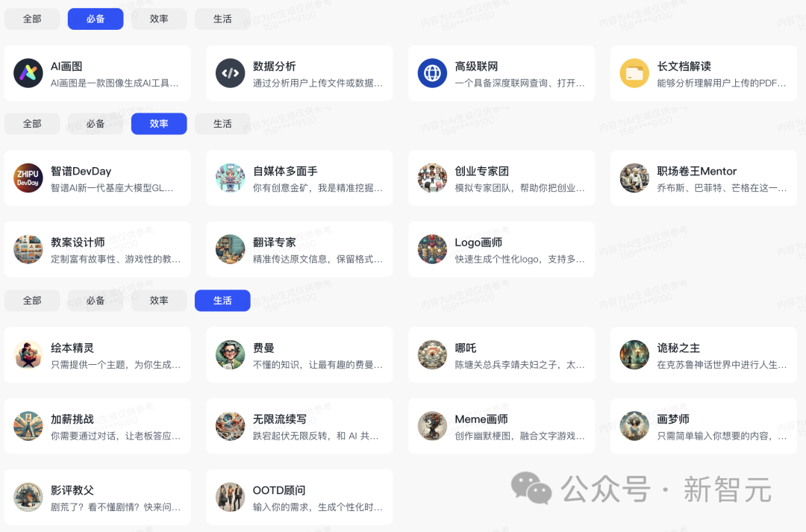This screenshot has height=532, width=806.
Task: Switch to the 必备 filter tab
Action: tap(95, 19)
